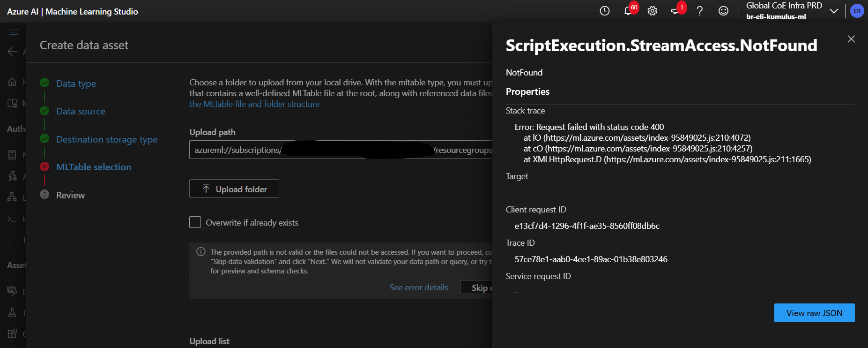Click the Azure AI Machine Learning Studio title

tap(73, 11)
